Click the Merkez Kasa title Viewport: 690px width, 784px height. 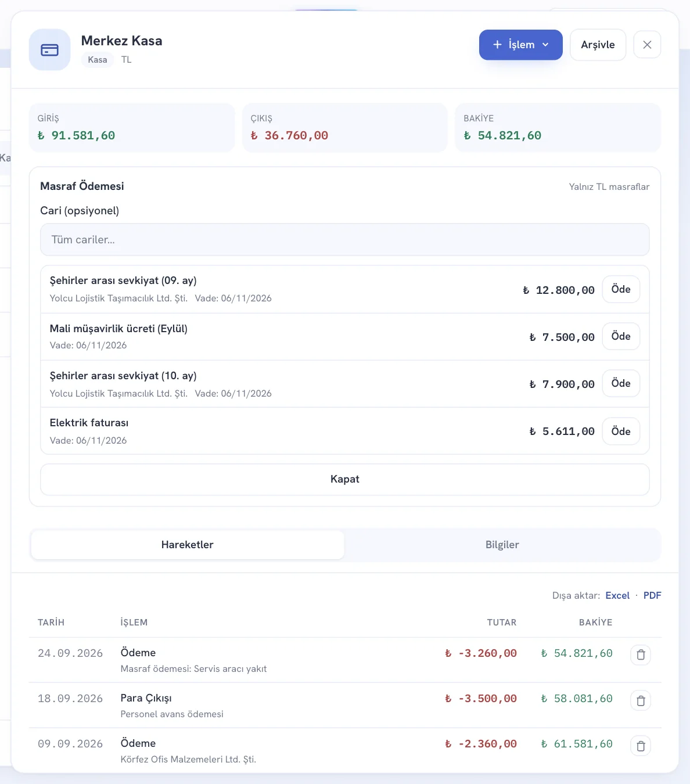click(x=122, y=41)
